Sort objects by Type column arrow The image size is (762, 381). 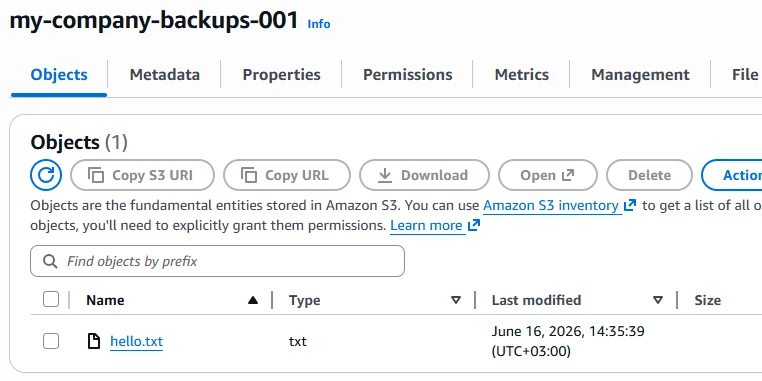tap(456, 300)
